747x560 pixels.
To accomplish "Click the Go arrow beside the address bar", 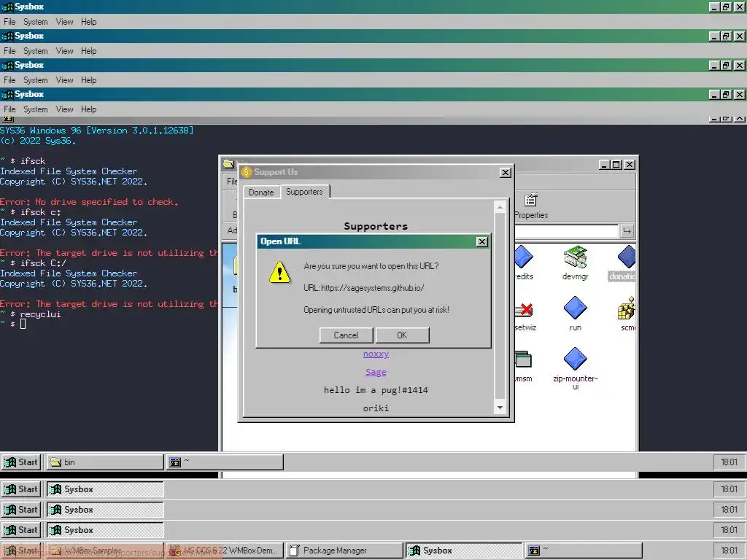I will click(627, 231).
